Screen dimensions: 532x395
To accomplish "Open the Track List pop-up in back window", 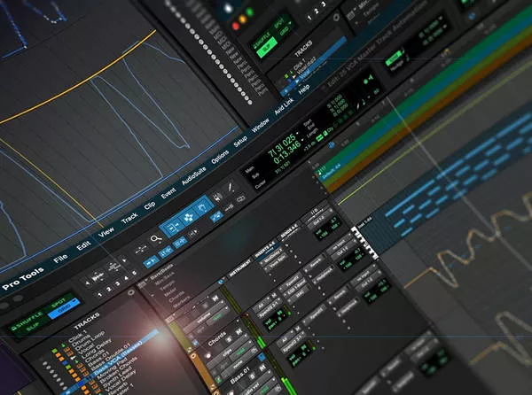I will (x=336, y=17).
